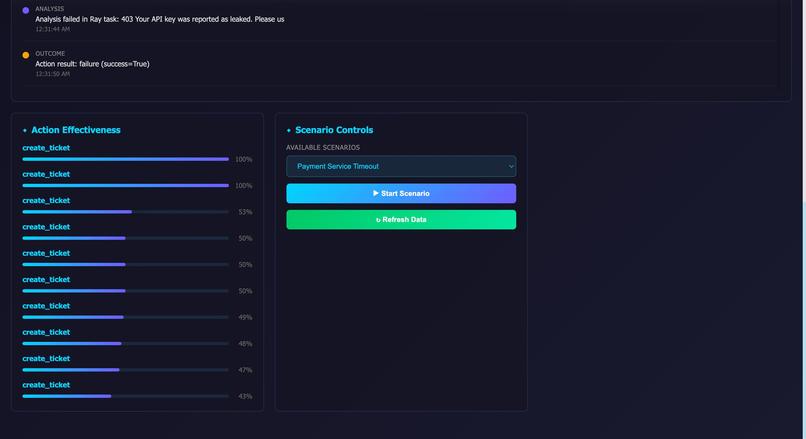This screenshot has height=439, width=806.
Task: Click the purple ANALYSIS status dot
Action: pyautogui.click(x=26, y=10)
